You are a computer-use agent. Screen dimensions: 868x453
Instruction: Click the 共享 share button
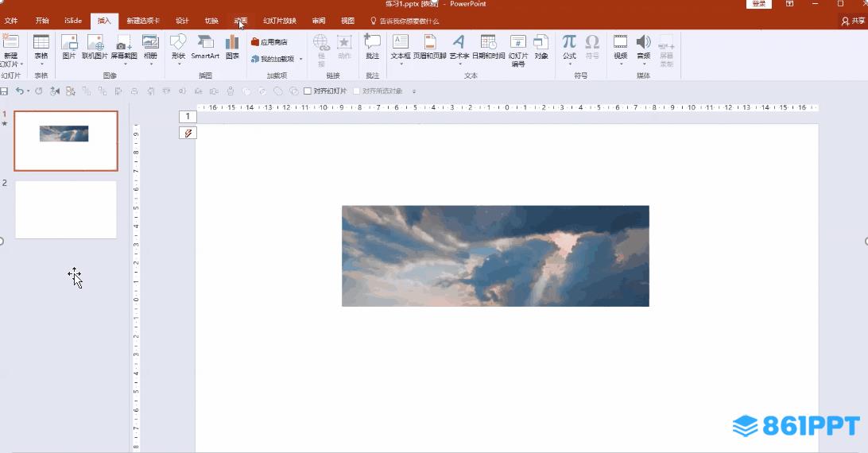click(853, 21)
